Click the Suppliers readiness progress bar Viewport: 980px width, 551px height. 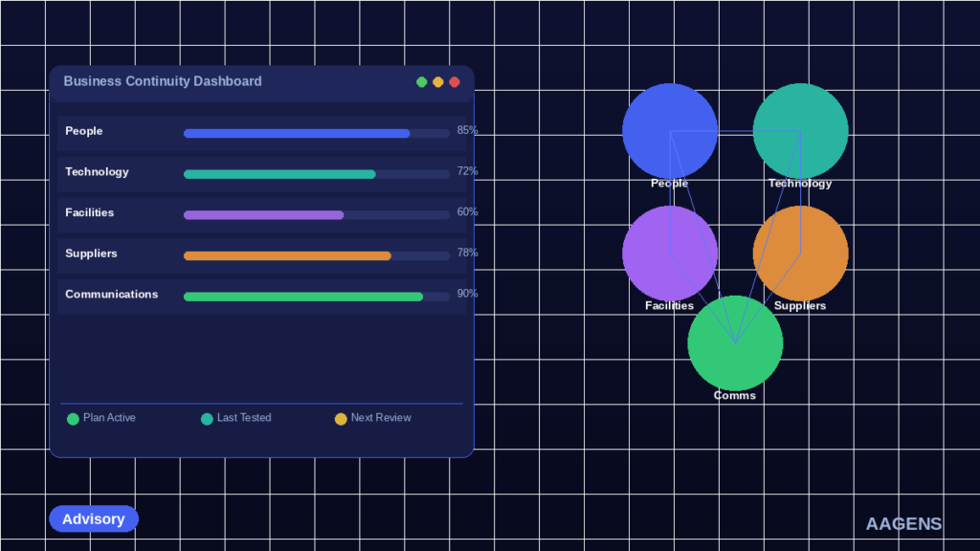point(316,255)
